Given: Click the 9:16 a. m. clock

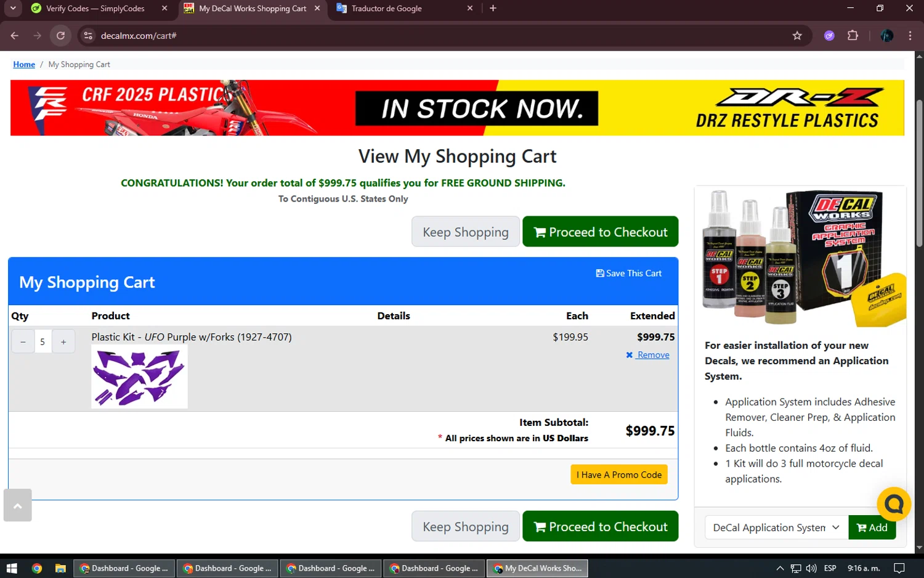Looking at the screenshot, I should (864, 568).
